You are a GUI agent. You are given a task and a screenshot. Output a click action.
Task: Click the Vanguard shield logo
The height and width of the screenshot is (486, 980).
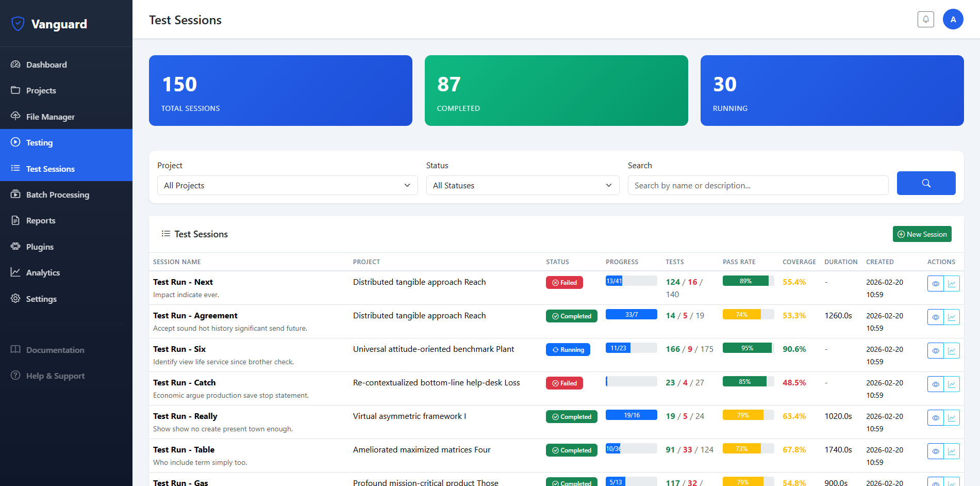point(18,24)
